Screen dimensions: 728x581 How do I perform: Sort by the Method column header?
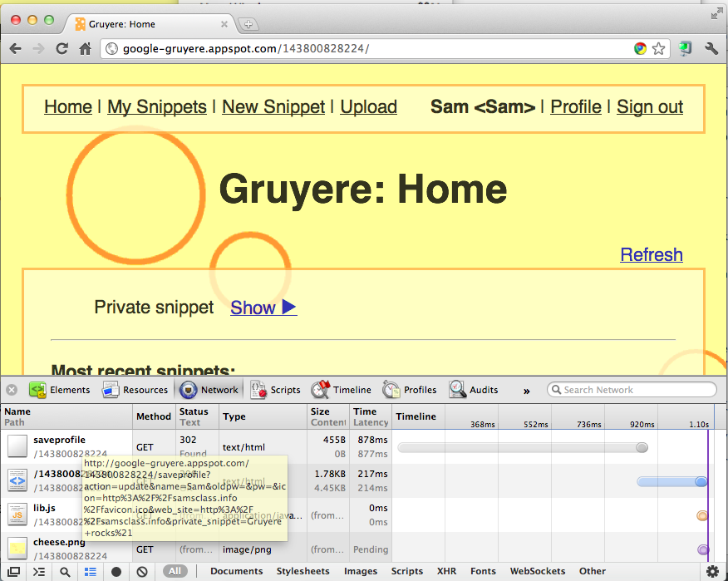pos(154,416)
